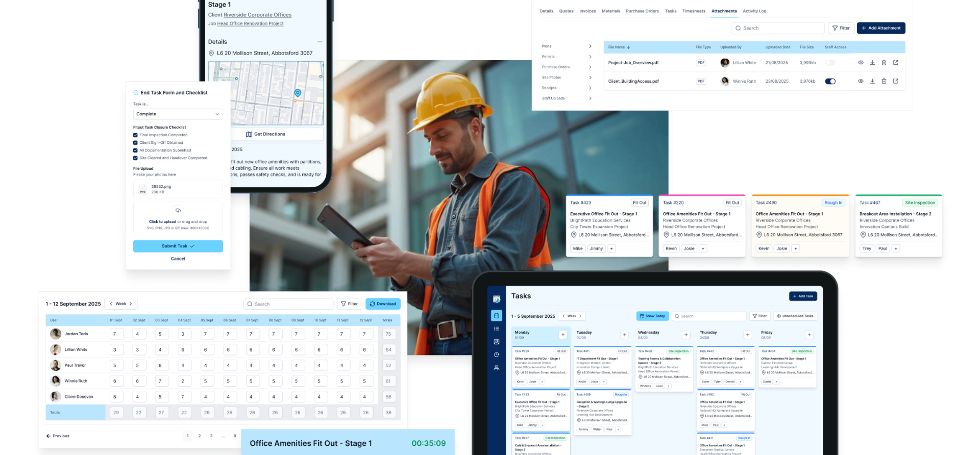Add a task on Monday column
The image size is (980, 455).
tap(563, 335)
